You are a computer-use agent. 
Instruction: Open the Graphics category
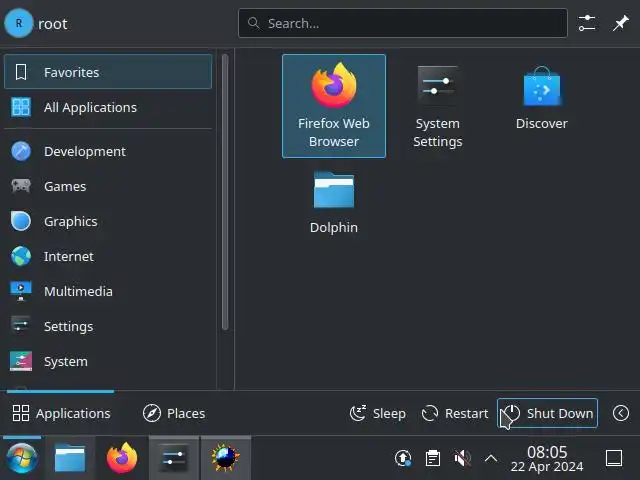tap(108, 221)
